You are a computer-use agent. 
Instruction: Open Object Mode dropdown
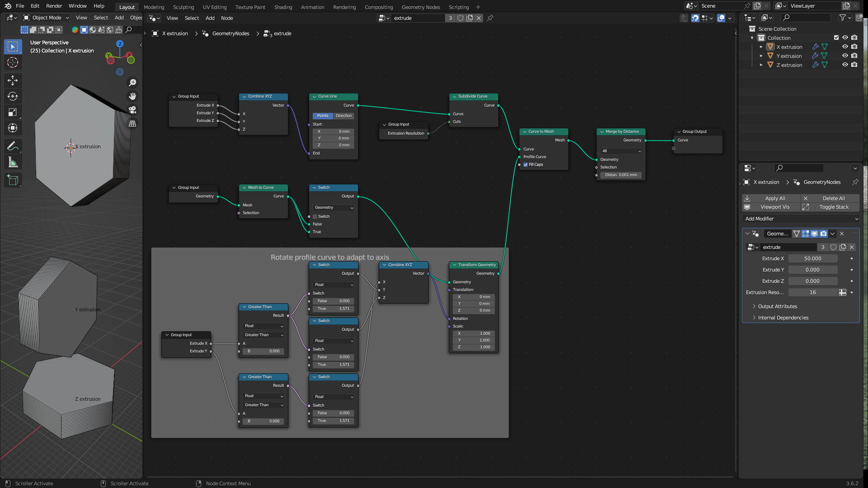coord(47,18)
